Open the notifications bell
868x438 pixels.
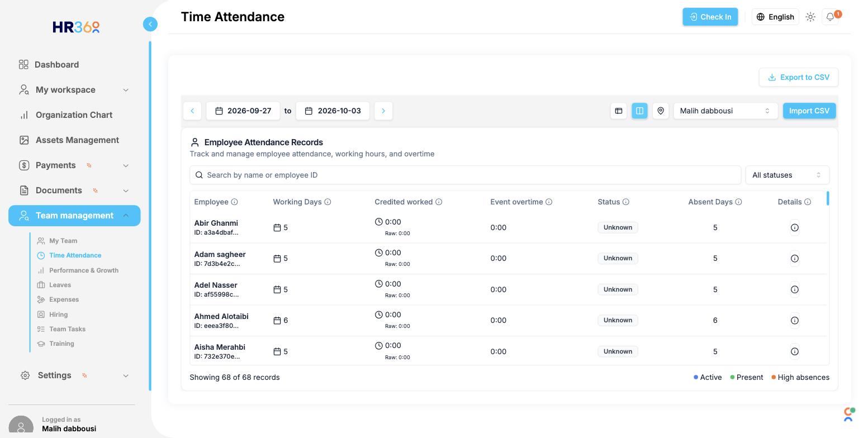(x=831, y=17)
